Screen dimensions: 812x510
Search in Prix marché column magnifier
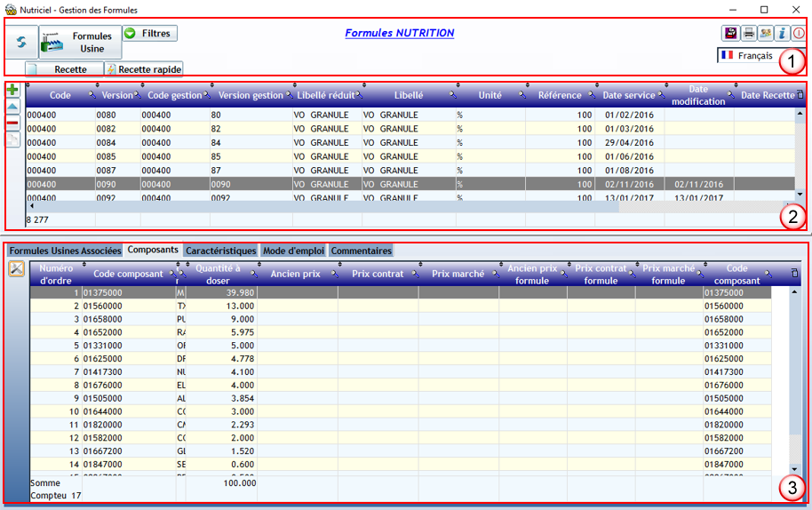[496, 274]
